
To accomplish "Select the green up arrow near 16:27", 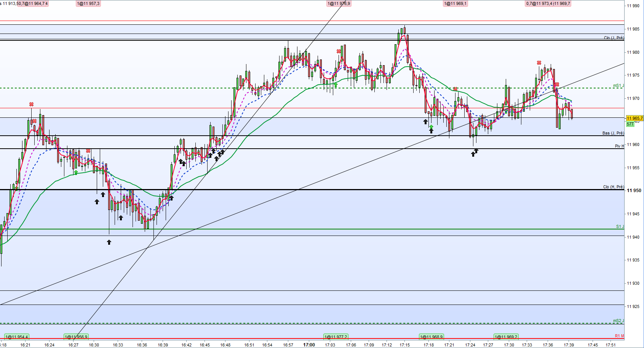I will point(76,172).
